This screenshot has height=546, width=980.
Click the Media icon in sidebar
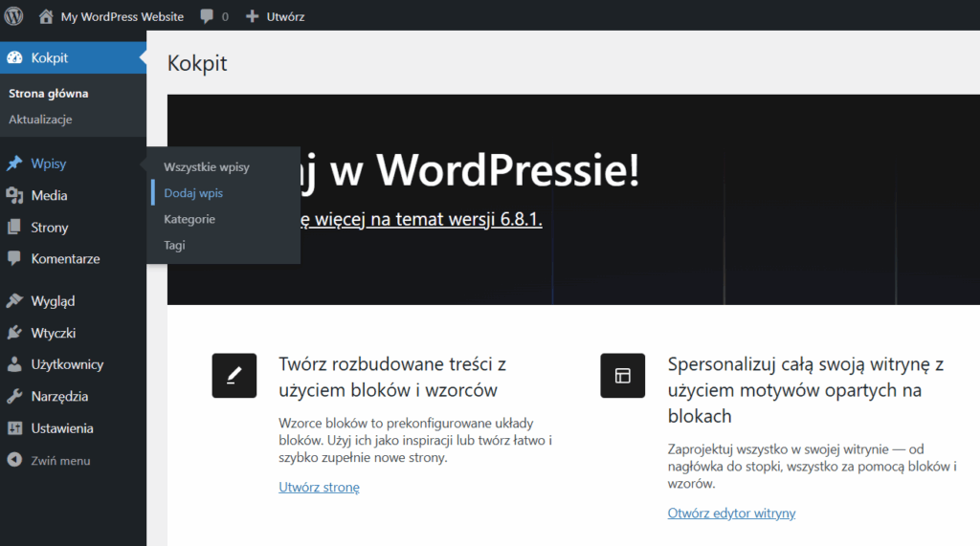[x=14, y=195]
